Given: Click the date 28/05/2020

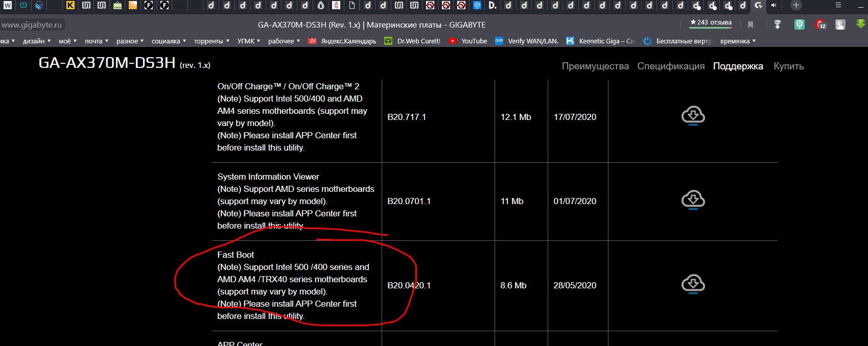Looking at the screenshot, I should 575,285.
